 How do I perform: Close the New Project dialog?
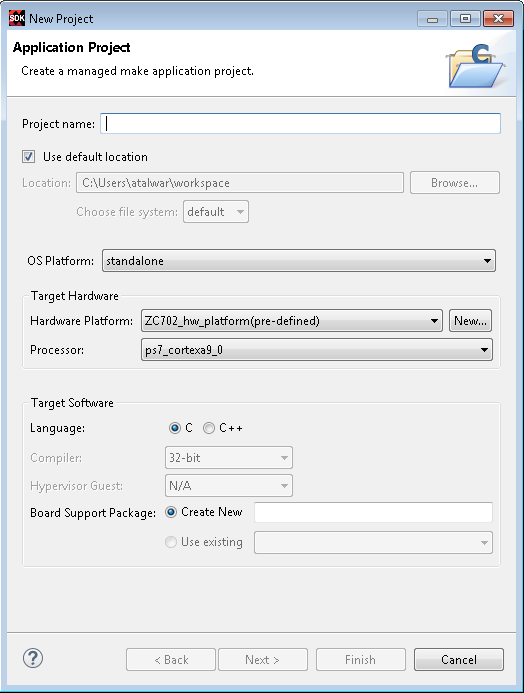coord(498,19)
